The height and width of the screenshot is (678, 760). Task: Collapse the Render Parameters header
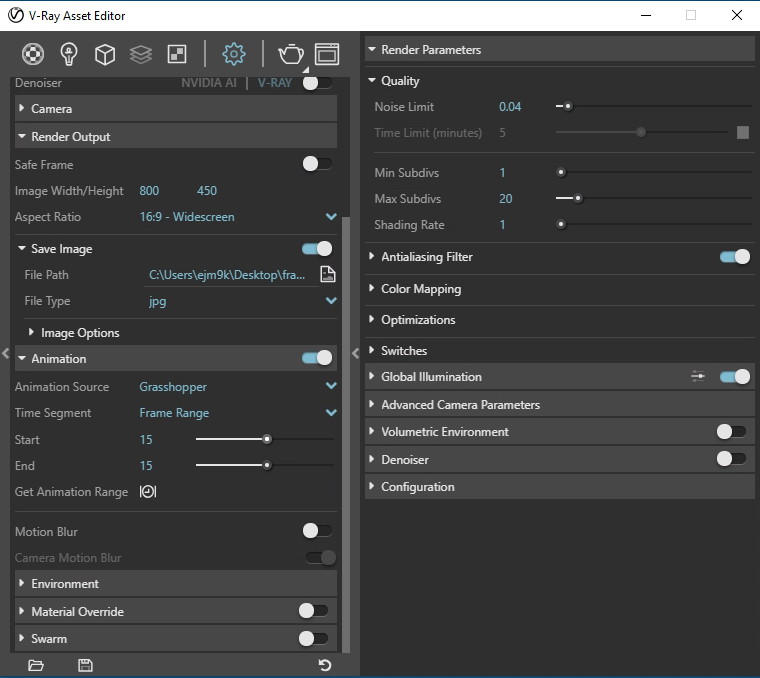point(560,49)
